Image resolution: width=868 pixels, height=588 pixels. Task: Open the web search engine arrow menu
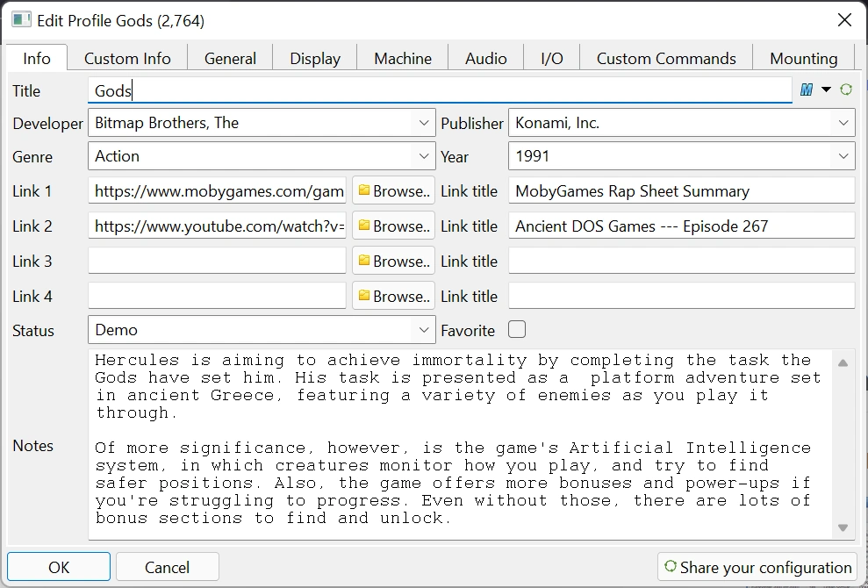click(826, 90)
